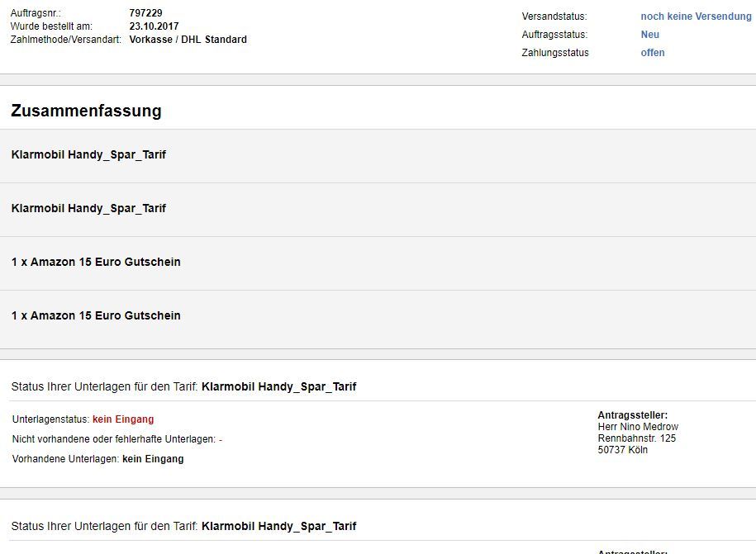Click black 'kein Eingang' beside Vorhandene Unterlagen
The image size is (756, 554).
tap(153, 459)
